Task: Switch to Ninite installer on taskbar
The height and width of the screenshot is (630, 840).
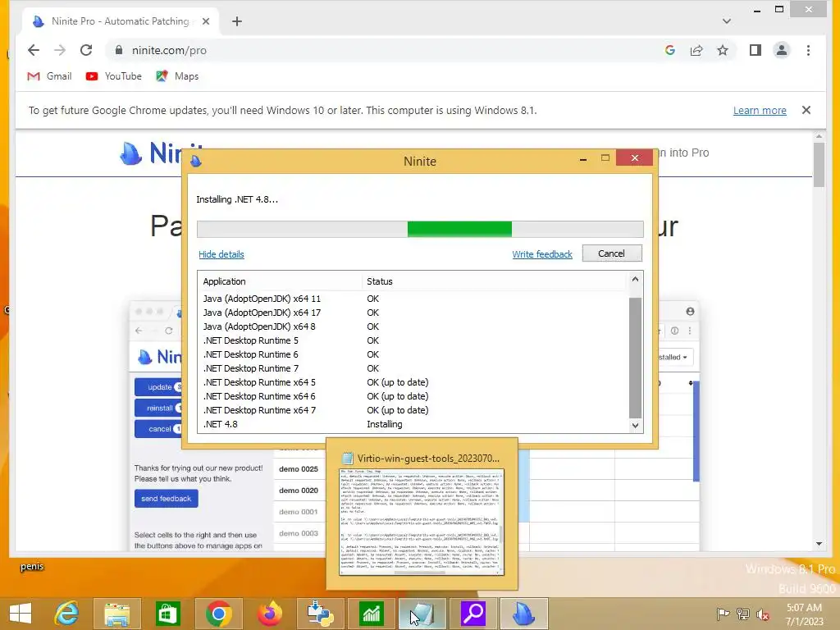Action: point(524,614)
